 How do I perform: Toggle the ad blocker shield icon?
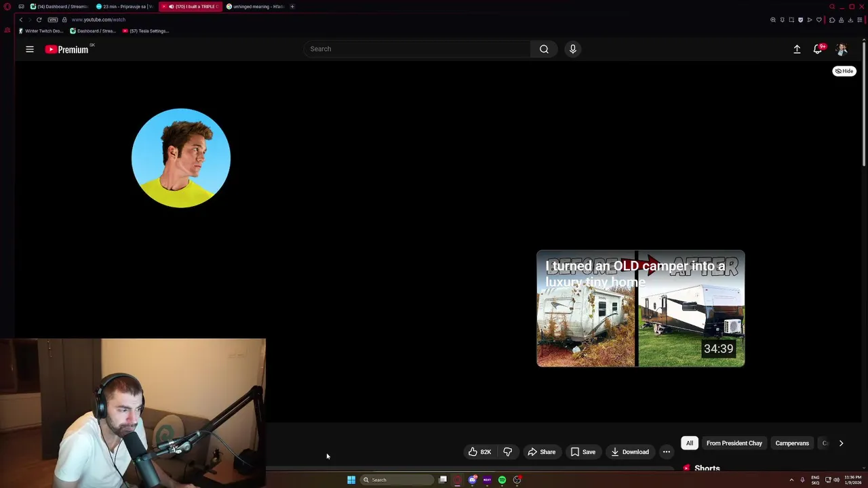point(801,20)
